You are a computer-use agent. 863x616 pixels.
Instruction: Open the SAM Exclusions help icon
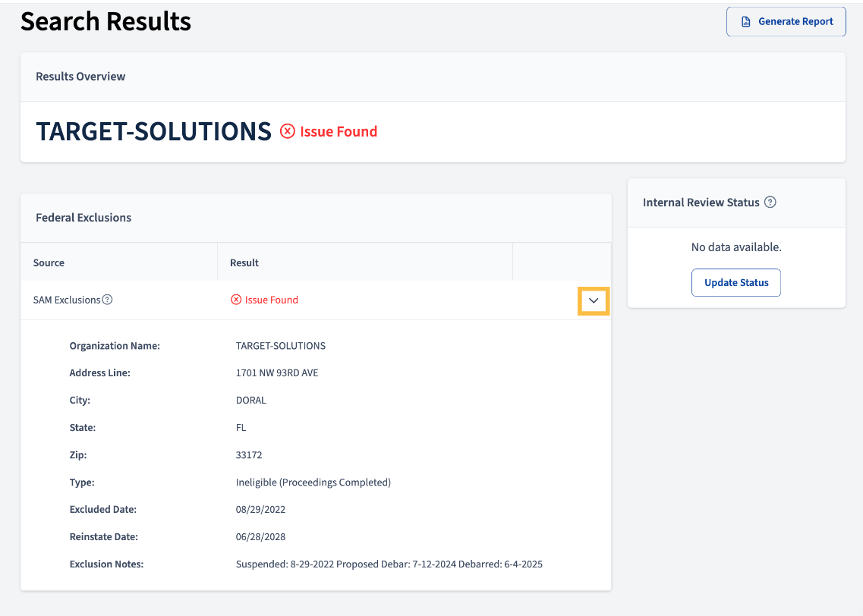point(108,300)
